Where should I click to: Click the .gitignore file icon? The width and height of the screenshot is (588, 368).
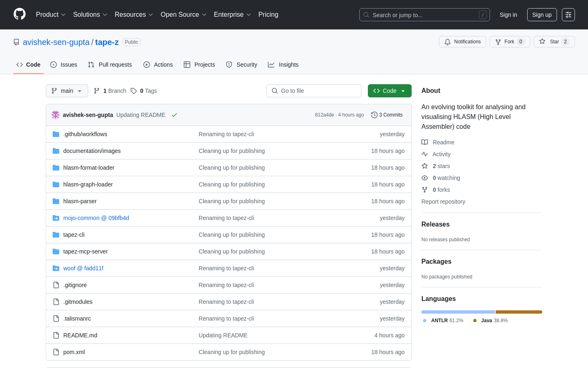pos(56,285)
